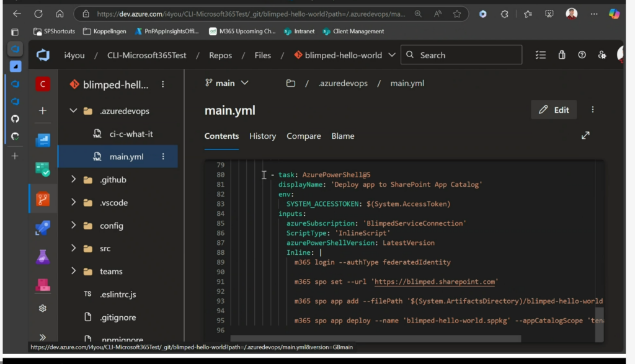Click the code viewer horizontal scrollbar

pos(375,339)
